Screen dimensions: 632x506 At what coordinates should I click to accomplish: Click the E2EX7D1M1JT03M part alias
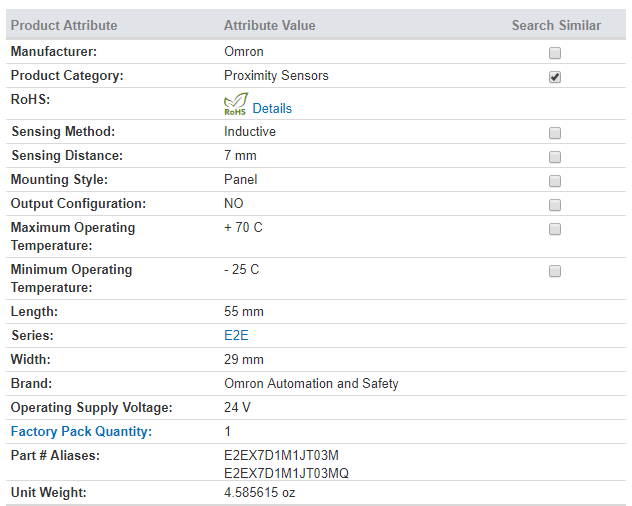[x=281, y=455]
